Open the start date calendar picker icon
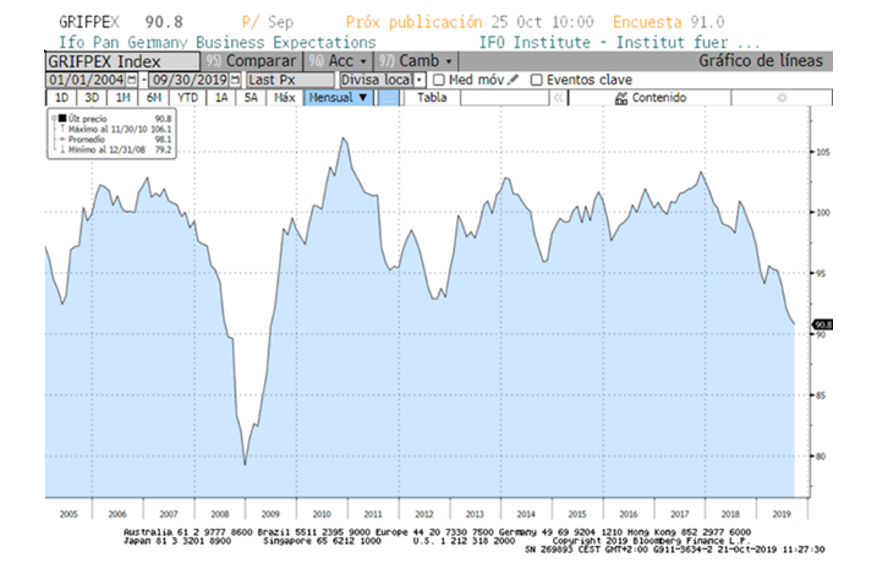 coord(131,80)
